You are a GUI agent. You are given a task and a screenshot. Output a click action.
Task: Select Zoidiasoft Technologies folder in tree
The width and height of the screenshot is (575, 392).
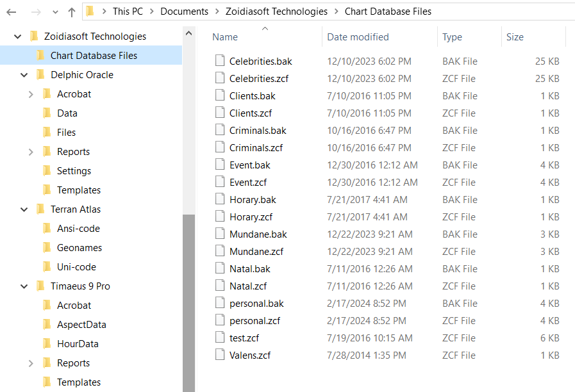coord(95,37)
